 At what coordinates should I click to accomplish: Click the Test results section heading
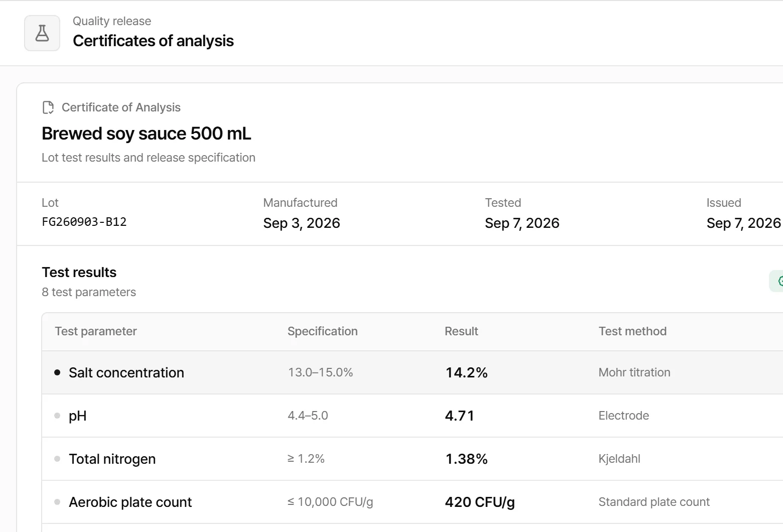[79, 272]
